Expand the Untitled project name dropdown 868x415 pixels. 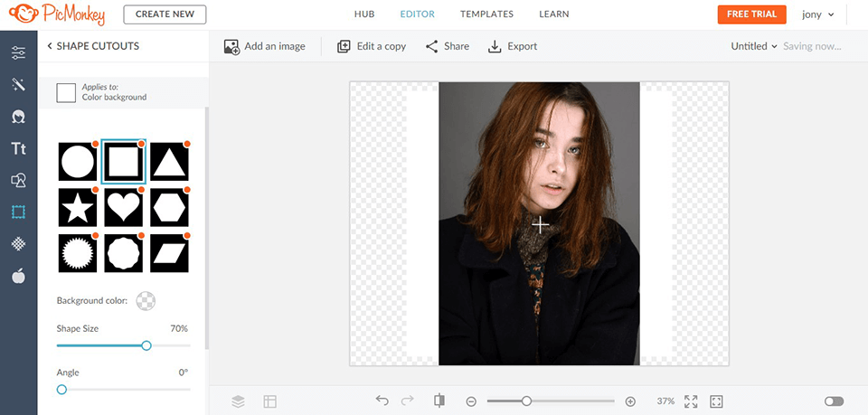point(754,46)
